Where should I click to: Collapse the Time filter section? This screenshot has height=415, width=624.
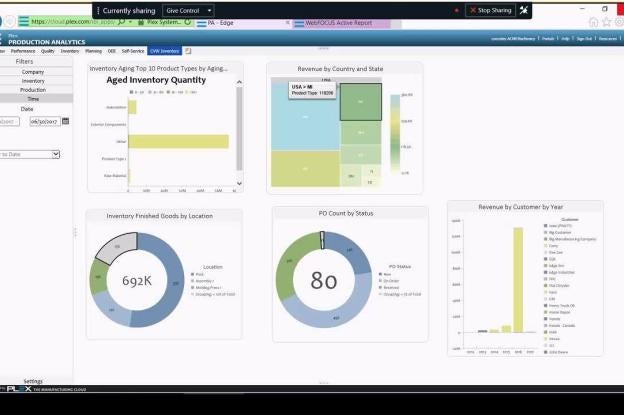pos(33,99)
